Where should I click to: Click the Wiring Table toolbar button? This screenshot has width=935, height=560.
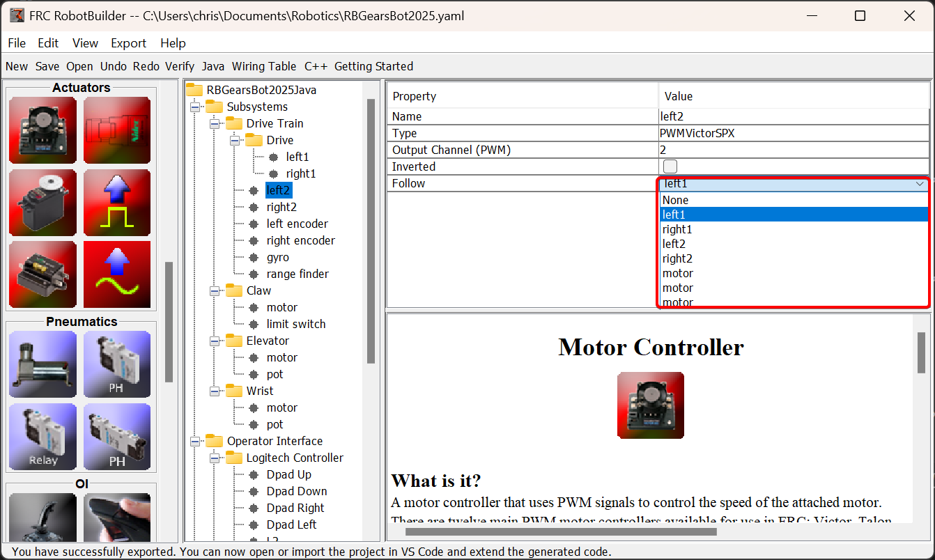coord(263,66)
